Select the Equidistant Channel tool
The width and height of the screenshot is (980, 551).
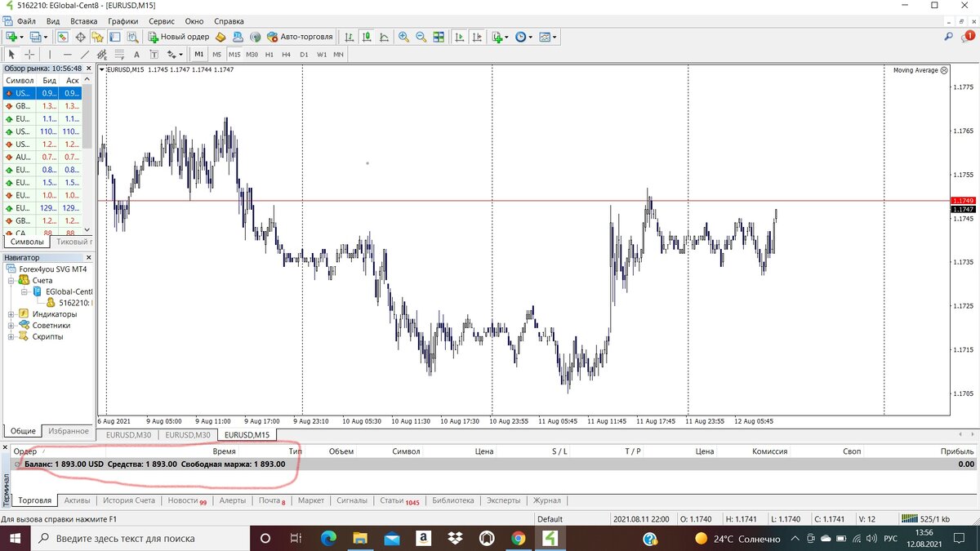click(x=101, y=55)
